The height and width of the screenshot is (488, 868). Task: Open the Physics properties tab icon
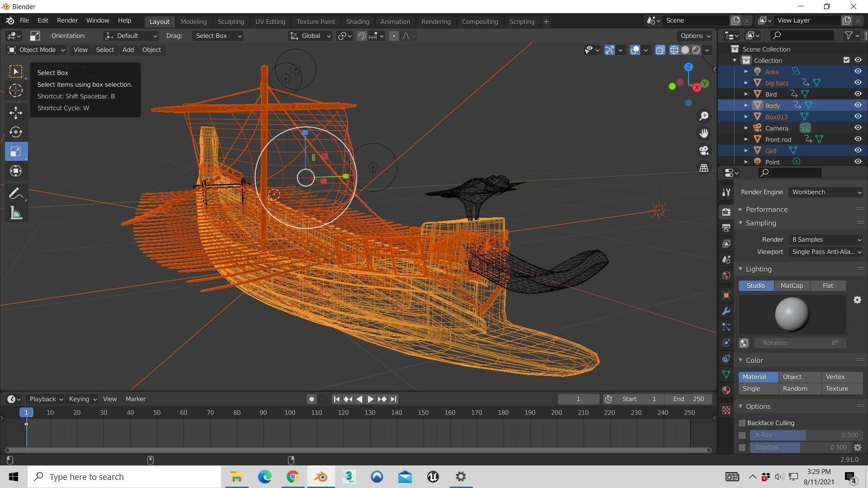726,343
